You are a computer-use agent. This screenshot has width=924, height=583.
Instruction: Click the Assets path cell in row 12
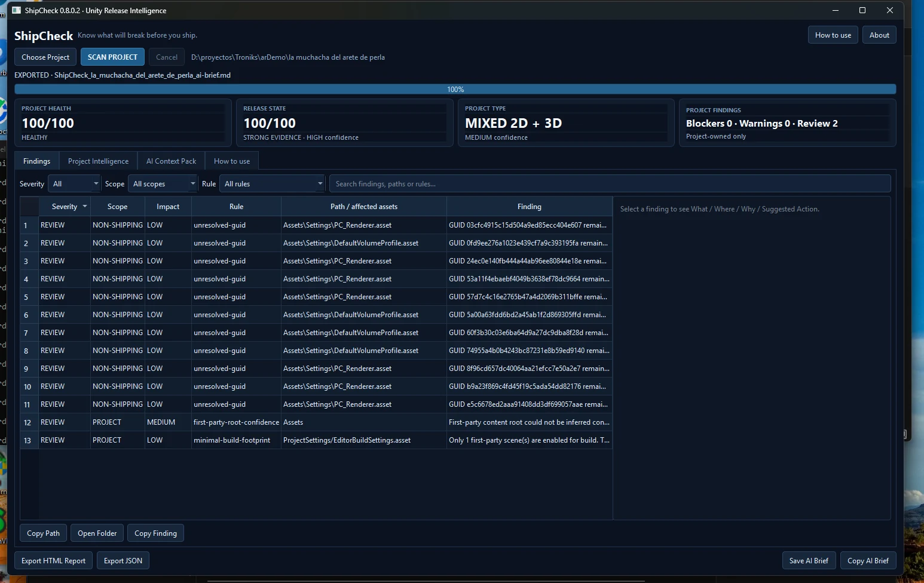tap(364, 422)
